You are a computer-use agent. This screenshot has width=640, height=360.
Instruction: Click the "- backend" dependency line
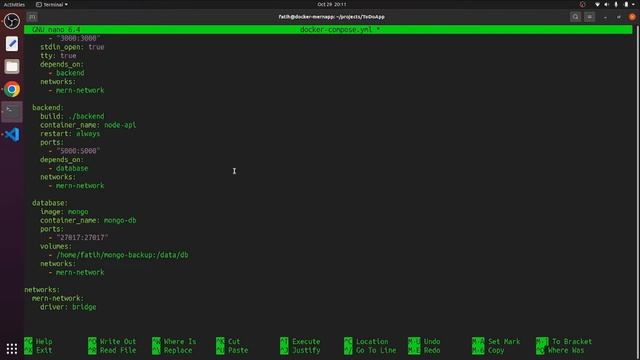click(x=66, y=73)
